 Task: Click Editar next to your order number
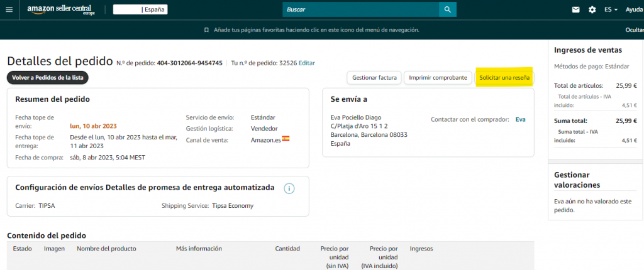pyautogui.click(x=307, y=63)
